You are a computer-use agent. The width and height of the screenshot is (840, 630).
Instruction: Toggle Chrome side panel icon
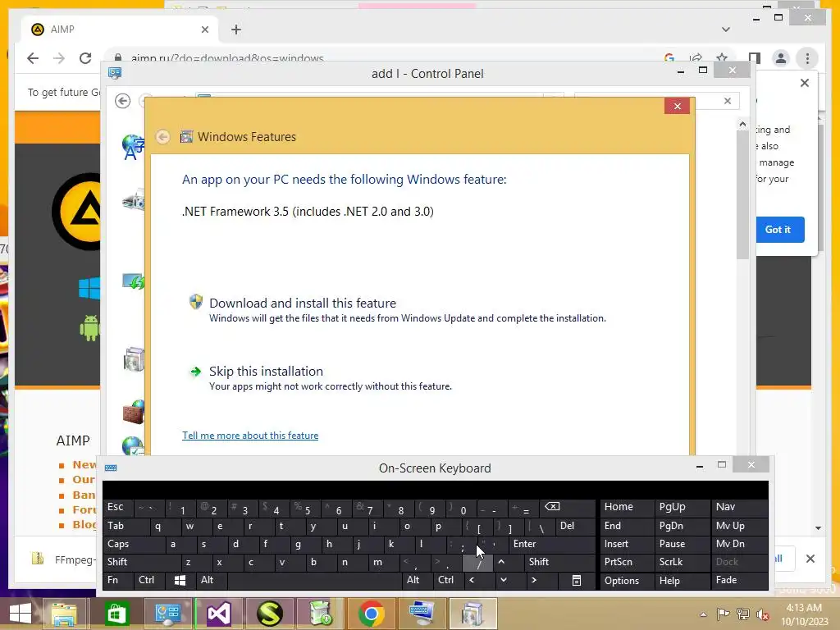coord(755,58)
